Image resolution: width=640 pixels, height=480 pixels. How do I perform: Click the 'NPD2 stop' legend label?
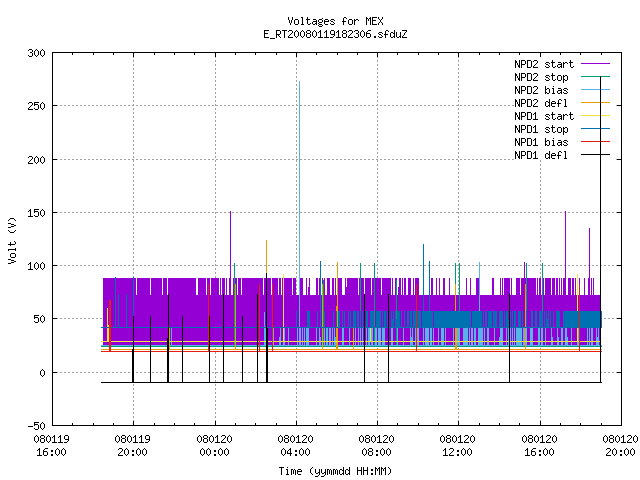tap(541, 77)
